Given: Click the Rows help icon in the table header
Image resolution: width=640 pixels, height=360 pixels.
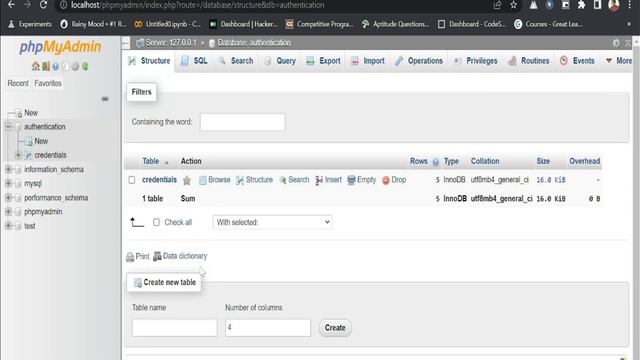Looking at the screenshot, I should pyautogui.click(x=436, y=162).
